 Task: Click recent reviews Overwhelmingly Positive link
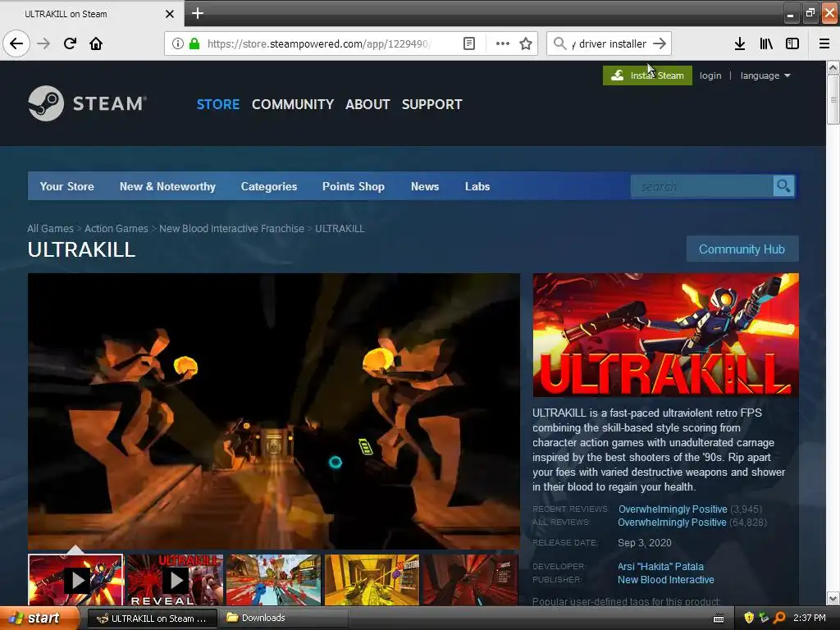[673, 509]
